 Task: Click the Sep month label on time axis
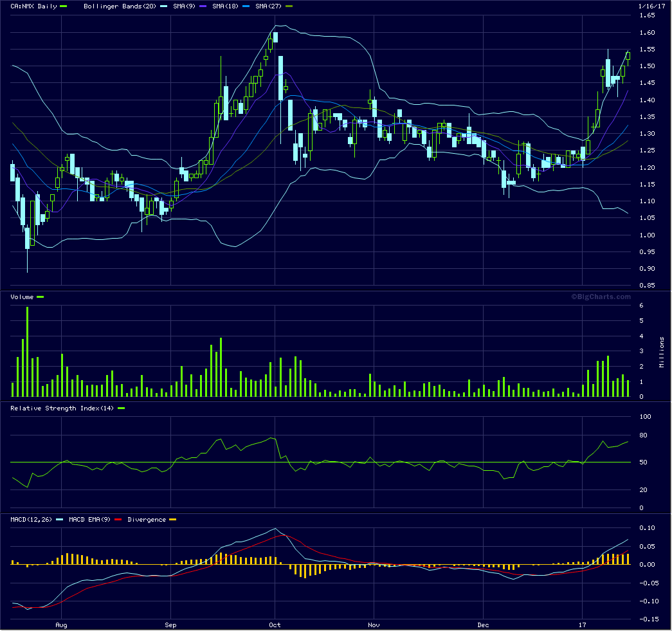[170, 625]
